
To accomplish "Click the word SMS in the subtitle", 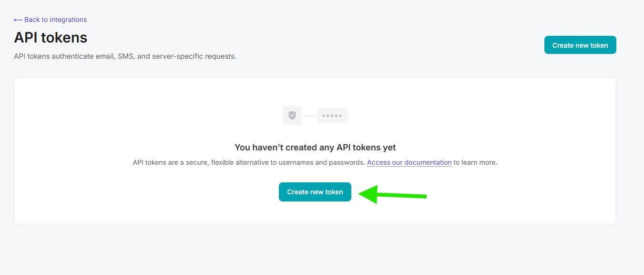I will click(x=126, y=56).
